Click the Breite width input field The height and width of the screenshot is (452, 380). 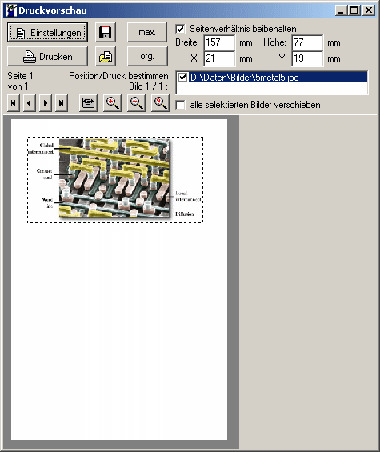click(x=219, y=43)
